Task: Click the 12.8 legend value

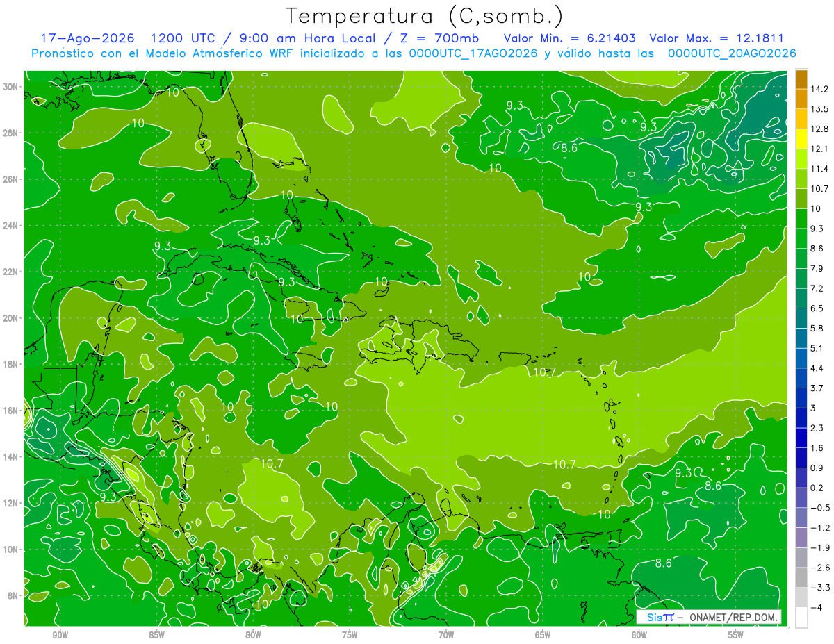Action: (820, 129)
